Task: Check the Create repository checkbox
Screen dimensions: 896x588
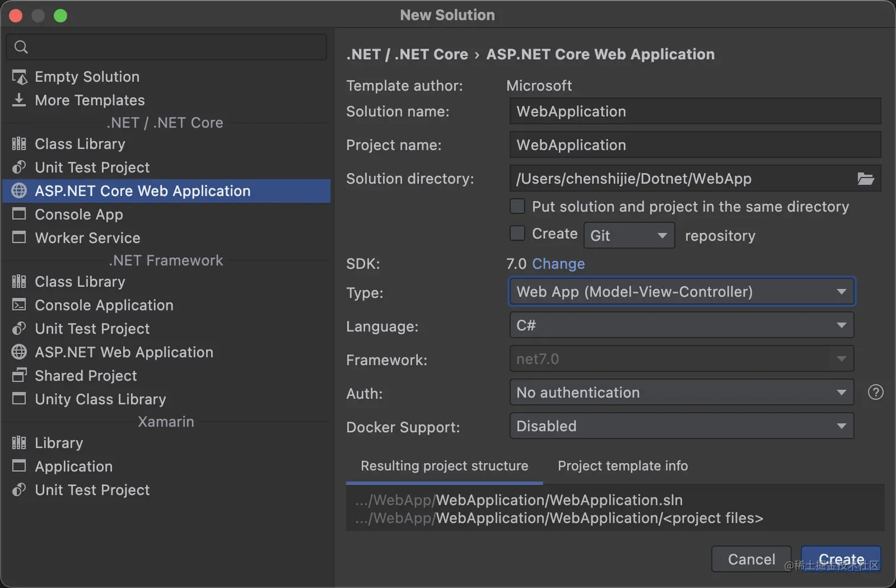Action: pyautogui.click(x=518, y=234)
